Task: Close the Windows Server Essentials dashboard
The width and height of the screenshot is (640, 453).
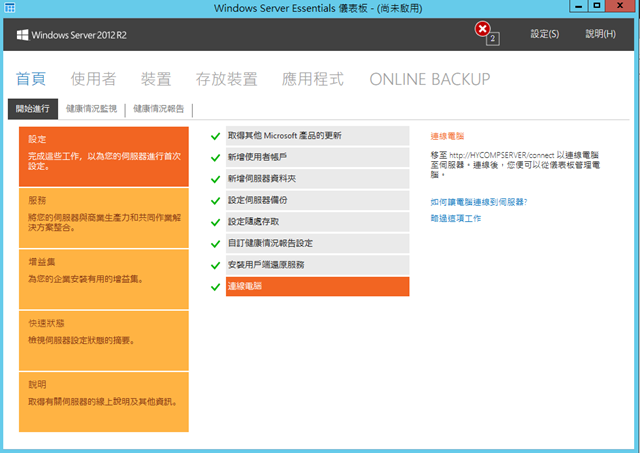Action: (620, 6)
